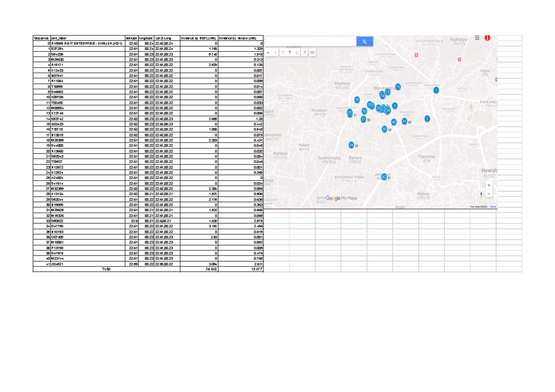The width and height of the screenshot is (555, 392).
Task: Select the 2.611 vendor distance cell
Action: tap(240, 264)
